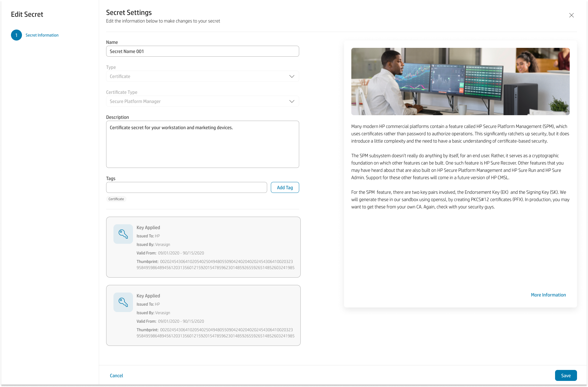Open the More Information link
This screenshot has height=387, width=588.
[548, 295]
